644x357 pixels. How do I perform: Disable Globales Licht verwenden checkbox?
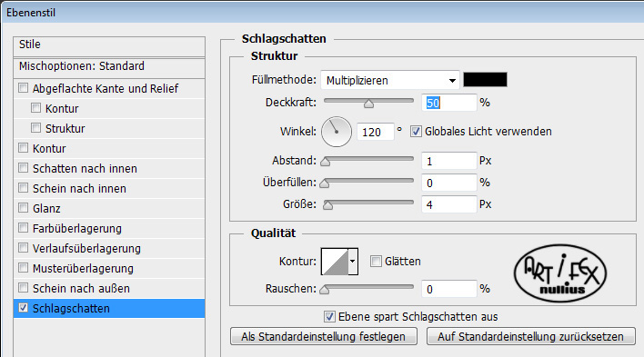(x=416, y=132)
